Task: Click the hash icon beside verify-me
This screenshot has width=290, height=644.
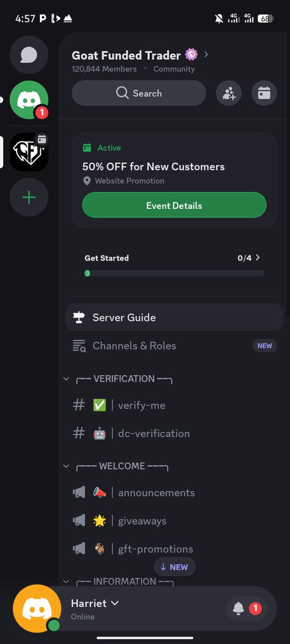Action: pyautogui.click(x=79, y=405)
